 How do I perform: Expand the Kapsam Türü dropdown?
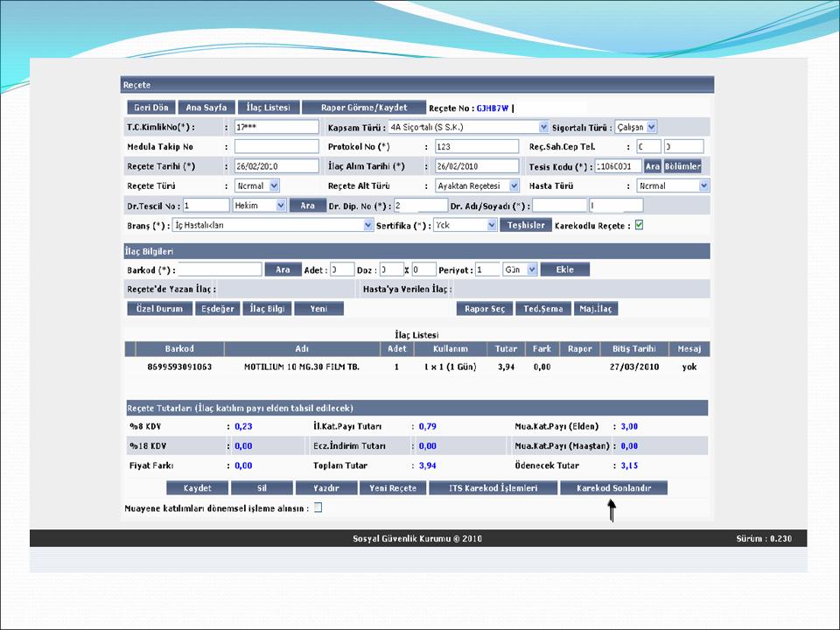pyautogui.click(x=543, y=127)
